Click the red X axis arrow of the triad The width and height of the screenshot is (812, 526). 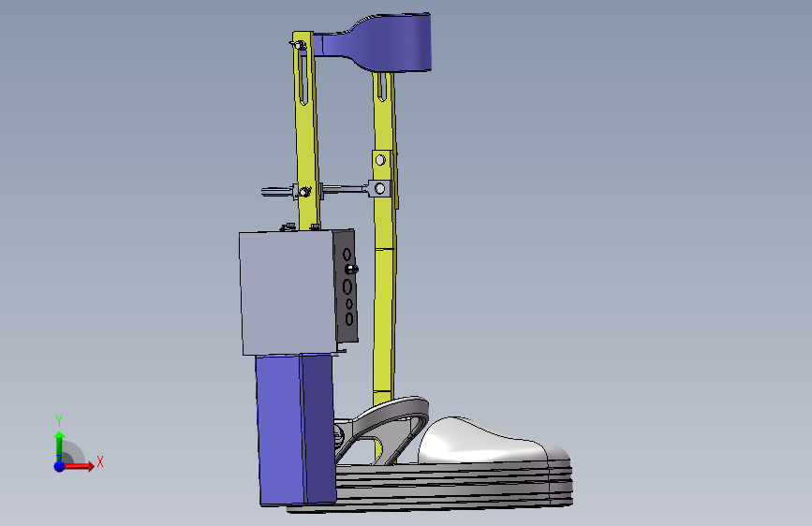pyautogui.click(x=79, y=466)
